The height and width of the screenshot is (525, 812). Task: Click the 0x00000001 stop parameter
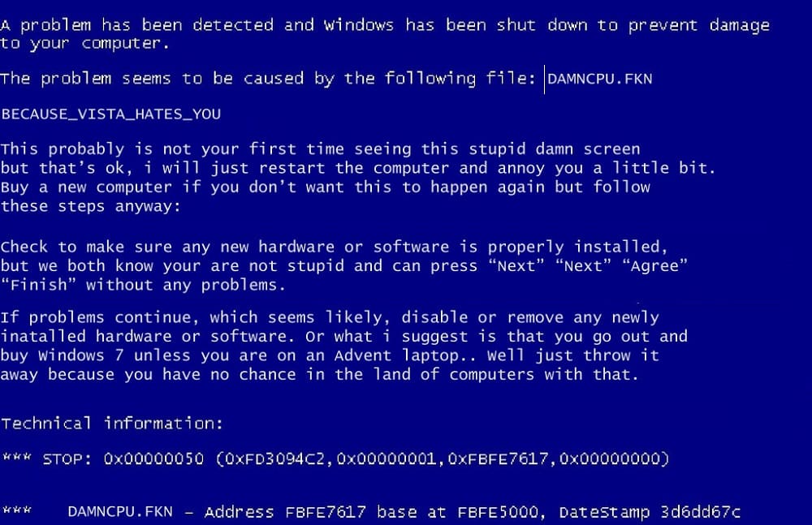(387, 458)
